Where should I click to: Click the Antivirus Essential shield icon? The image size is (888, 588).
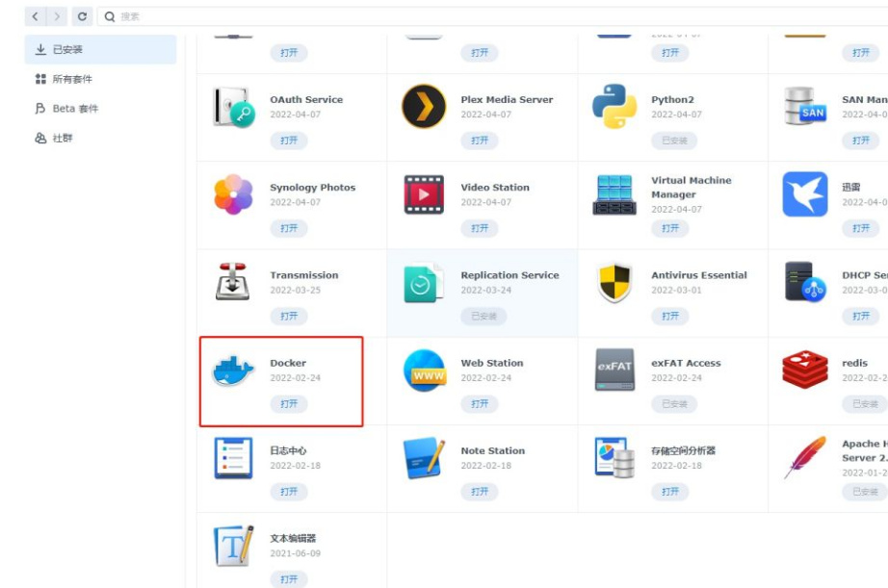point(614,282)
